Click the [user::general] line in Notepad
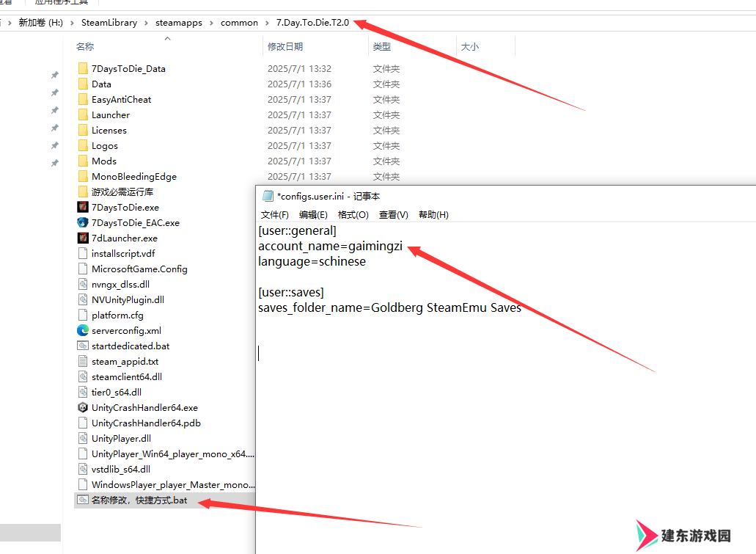This screenshot has width=756, height=554. (298, 230)
